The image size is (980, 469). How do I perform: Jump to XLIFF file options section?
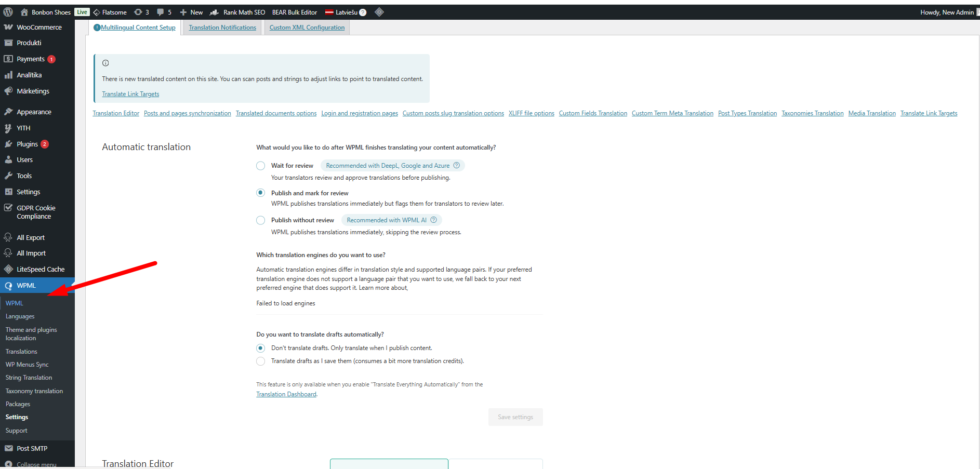[x=532, y=113]
